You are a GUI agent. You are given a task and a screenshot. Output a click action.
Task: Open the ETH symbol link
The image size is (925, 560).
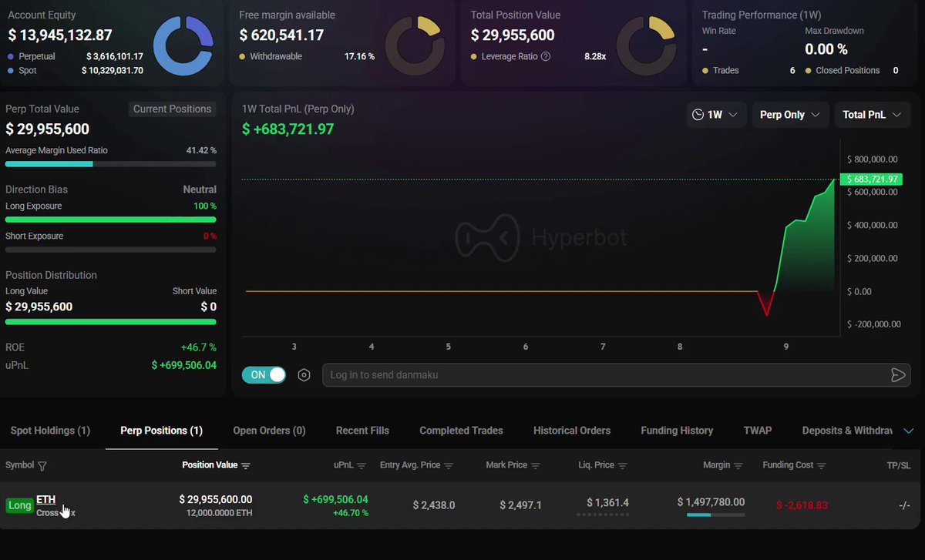point(46,500)
